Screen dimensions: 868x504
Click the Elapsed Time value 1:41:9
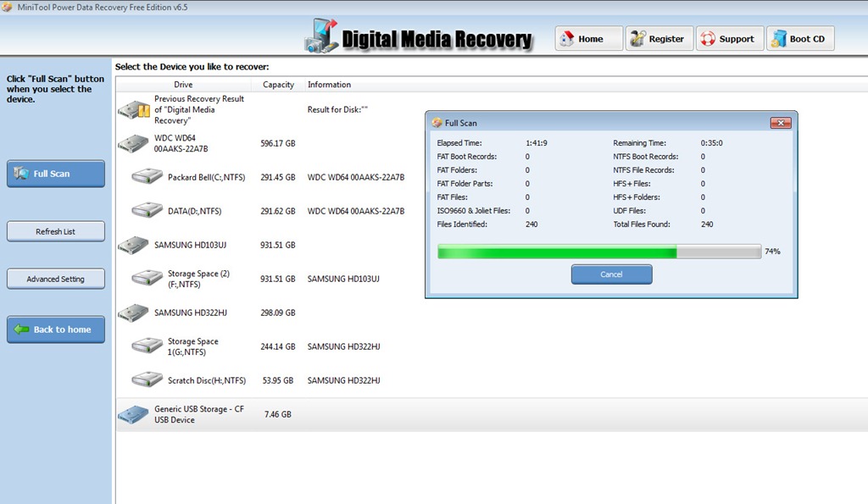[537, 143]
